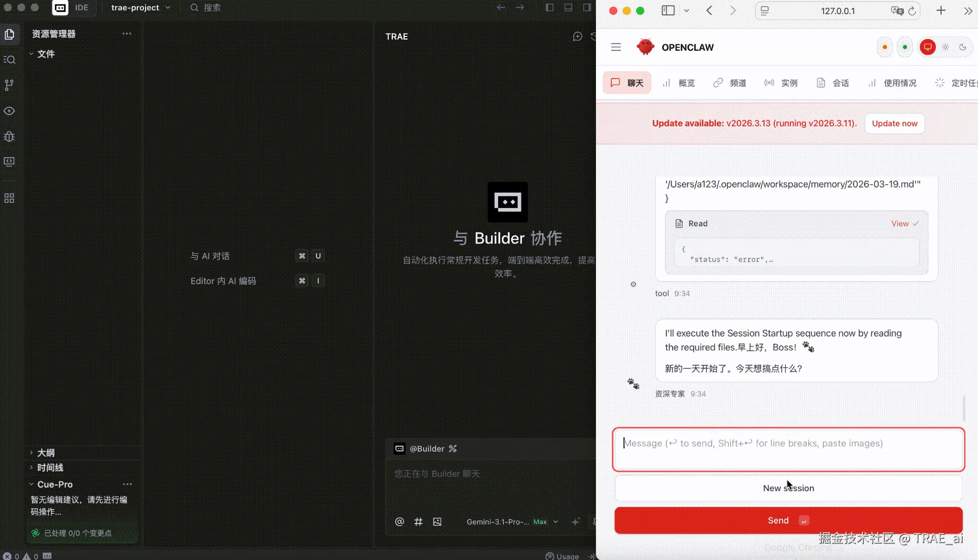
Task: Open the OpenClaw hamburger menu
Action: (616, 47)
